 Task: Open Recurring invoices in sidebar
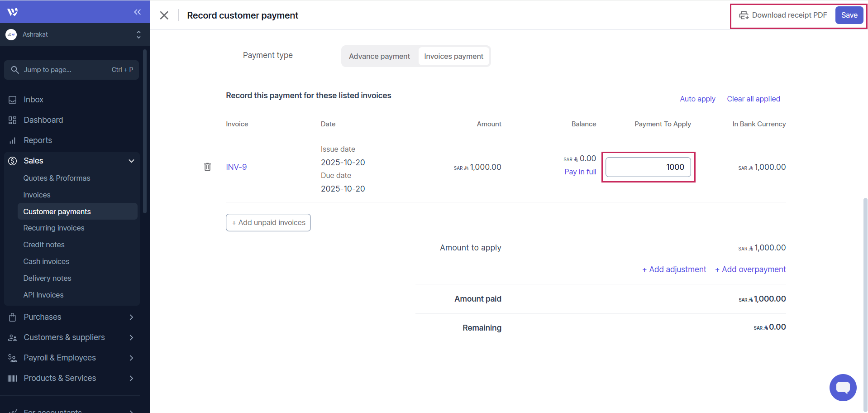(x=54, y=228)
